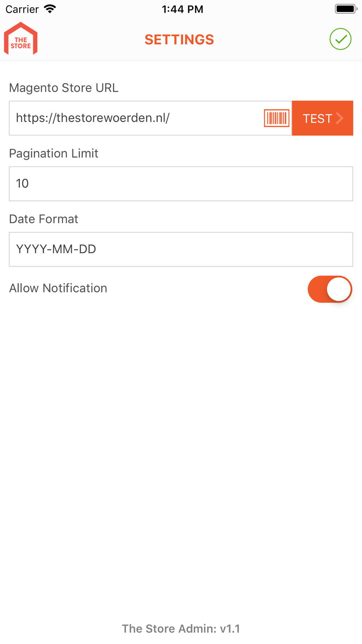Tap the battery indicator icon
The height and width of the screenshot is (644, 362).
tap(346, 9)
